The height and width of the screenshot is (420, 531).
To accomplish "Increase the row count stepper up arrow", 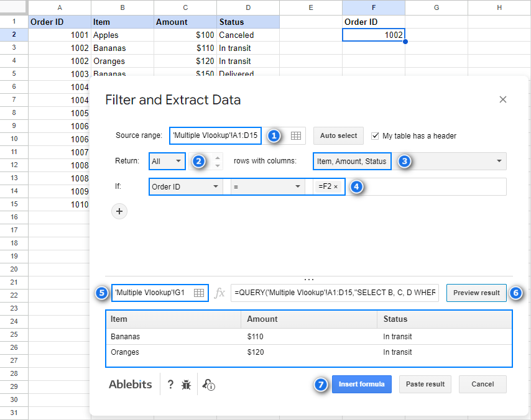I will tap(218, 157).
